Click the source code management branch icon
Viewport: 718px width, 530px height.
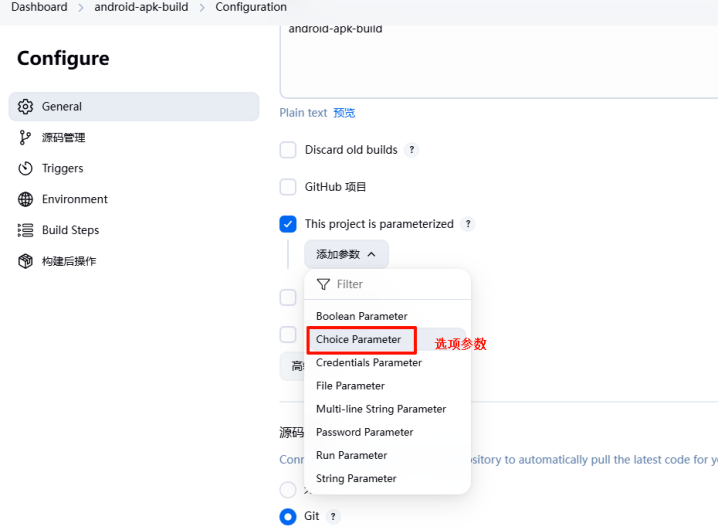(26, 138)
